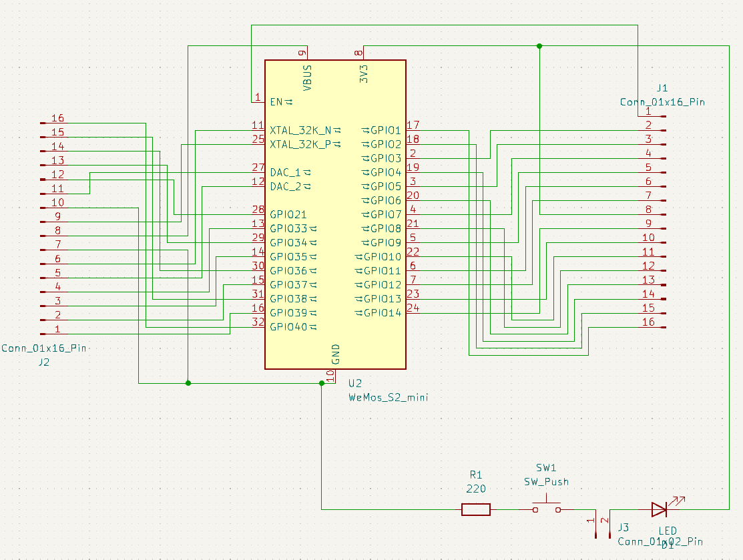Select the GPIO14 pin on U2

click(382, 313)
